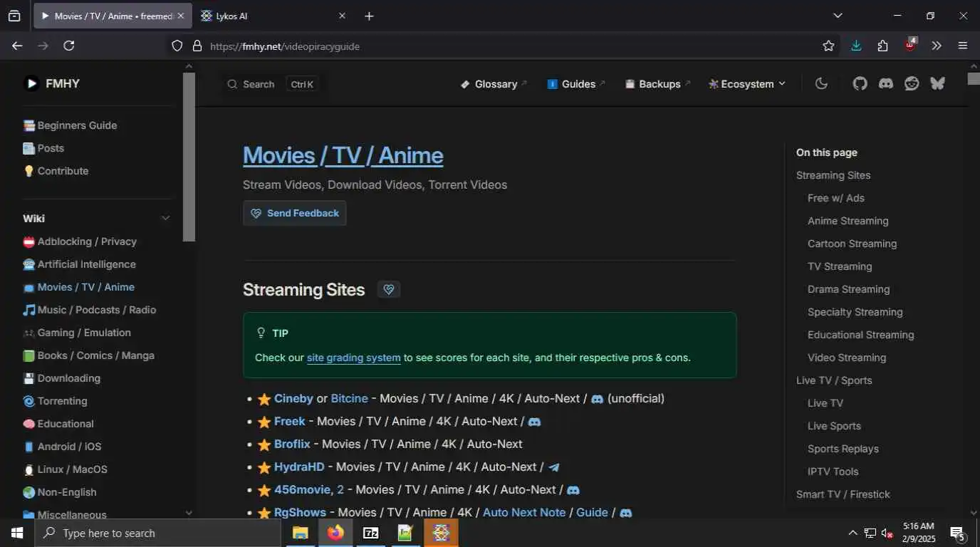Jump to Live Sports section

[x=834, y=426]
